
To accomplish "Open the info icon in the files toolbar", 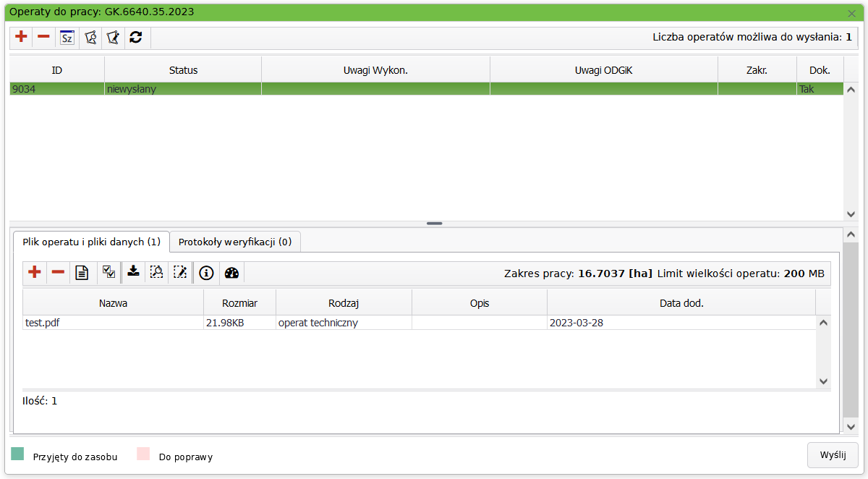I will pyautogui.click(x=206, y=273).
